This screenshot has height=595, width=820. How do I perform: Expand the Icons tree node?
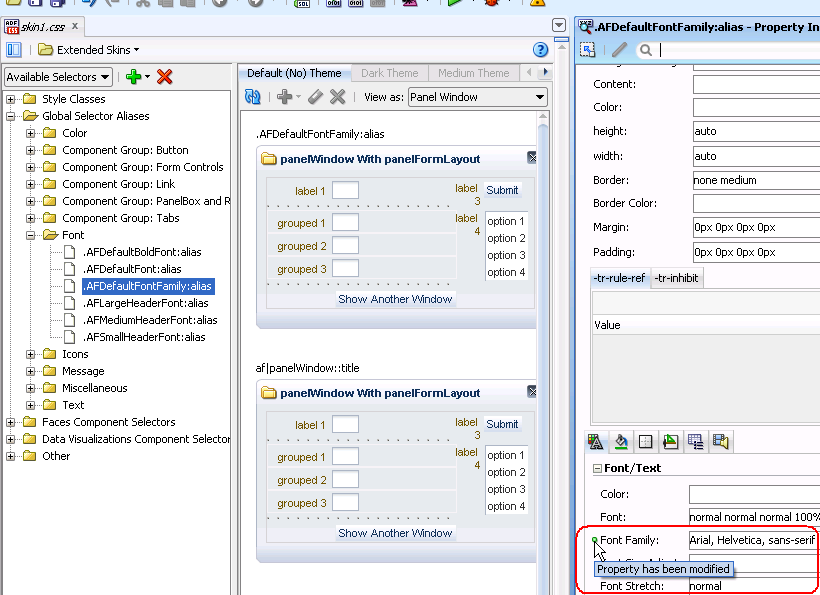[31, 353]
